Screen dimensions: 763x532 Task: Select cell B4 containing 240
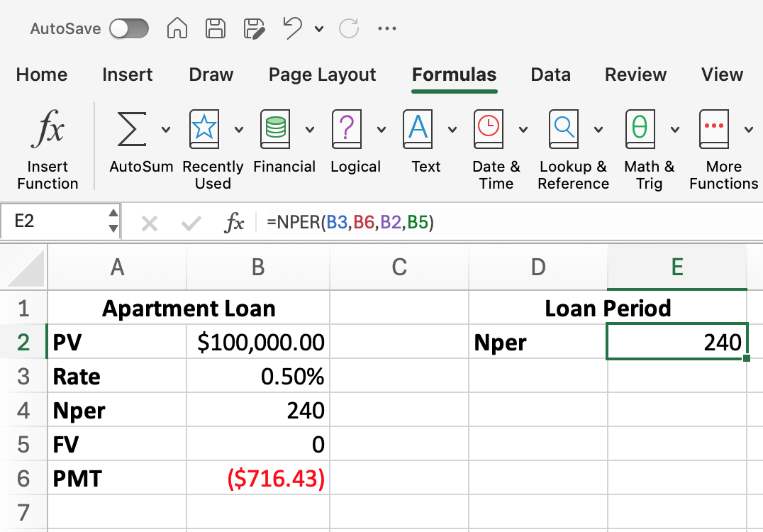click(x=258, y=410)
